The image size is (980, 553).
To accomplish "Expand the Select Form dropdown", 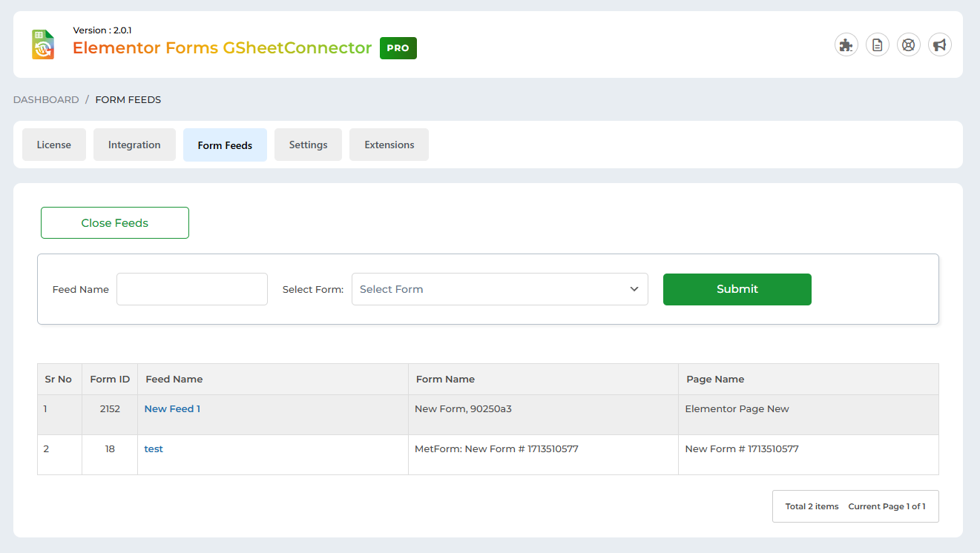I will (499, 289).
